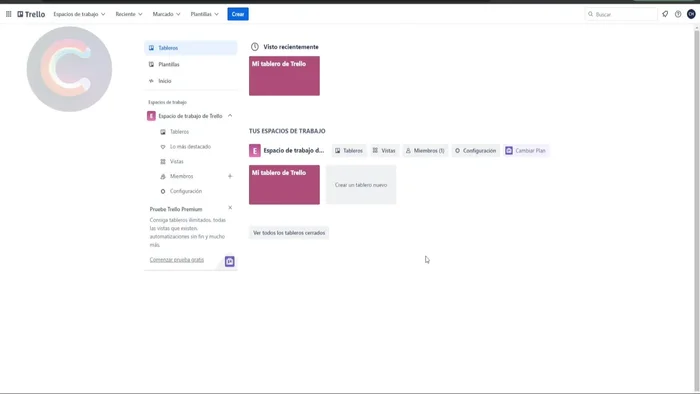The image size is (700, 394).
Task: Select Inicio in the left navigation
Action: [191, 81]
